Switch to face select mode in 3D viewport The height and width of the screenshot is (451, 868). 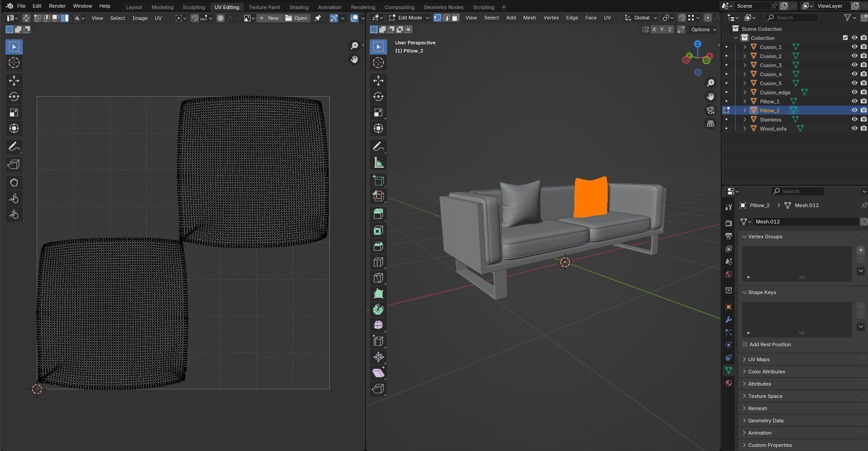[x=455, y=18]
